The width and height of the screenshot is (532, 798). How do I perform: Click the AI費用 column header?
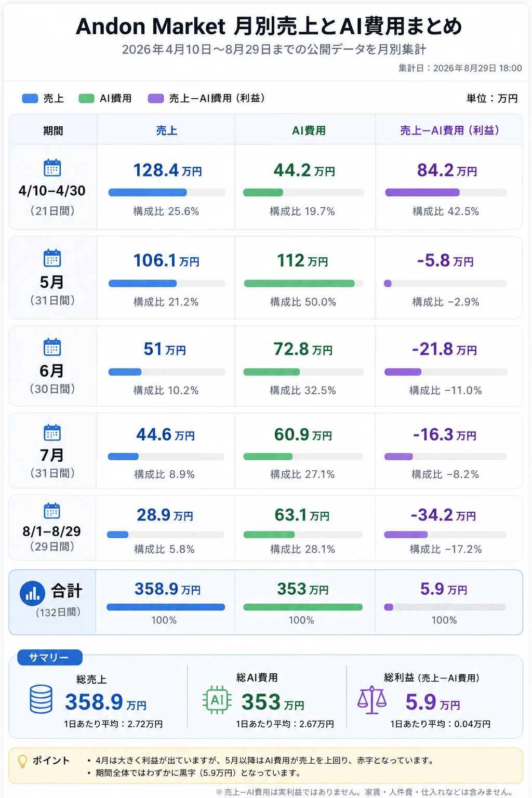309,130
